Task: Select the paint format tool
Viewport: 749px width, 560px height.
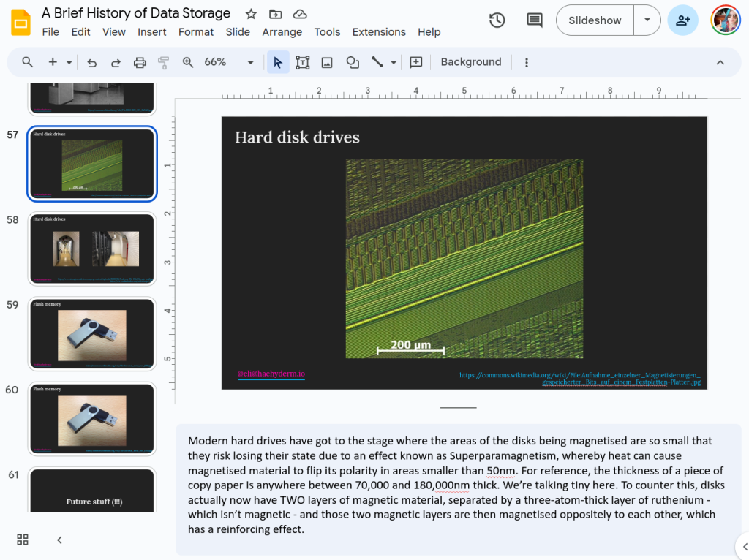Action: coord(163,63)
